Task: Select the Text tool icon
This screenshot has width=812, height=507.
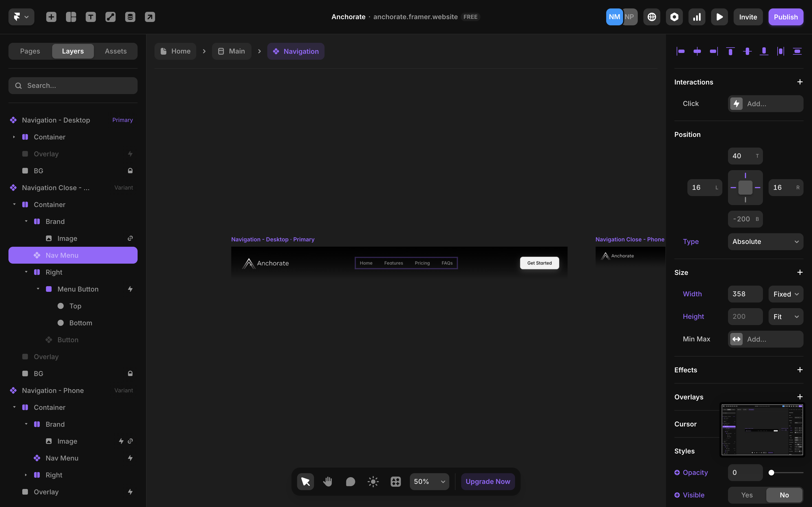Action: click(91, 17)
